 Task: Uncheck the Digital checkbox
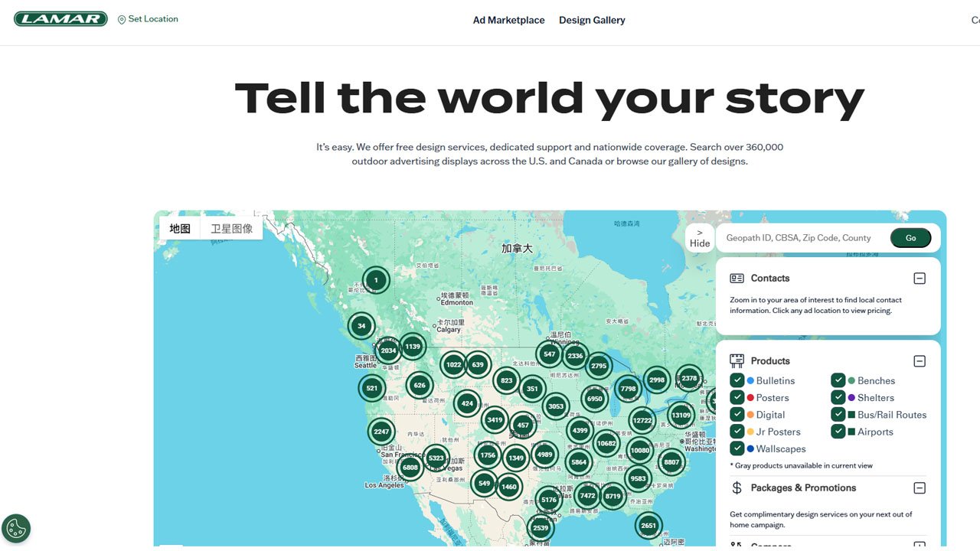[737, 415]
